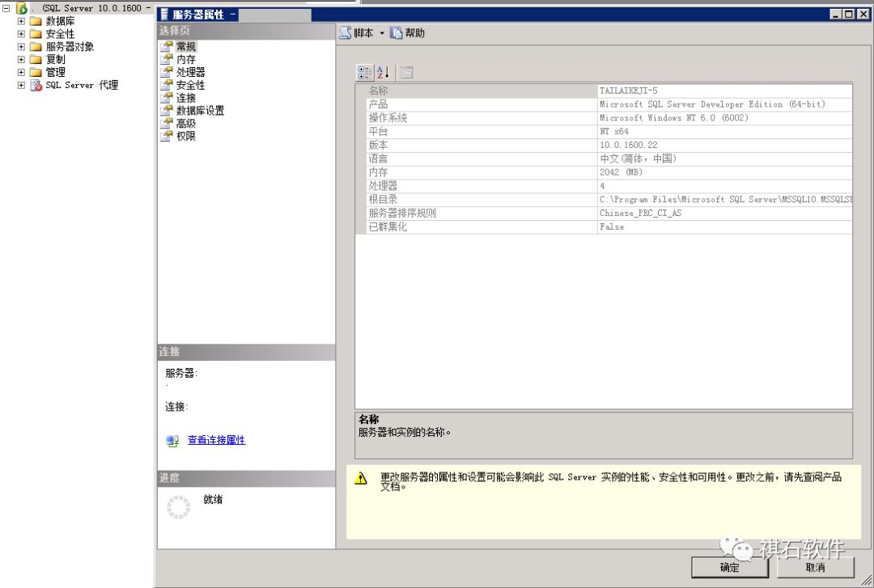
Task: Switch property grid to categorized view
Action: [364, 72]
